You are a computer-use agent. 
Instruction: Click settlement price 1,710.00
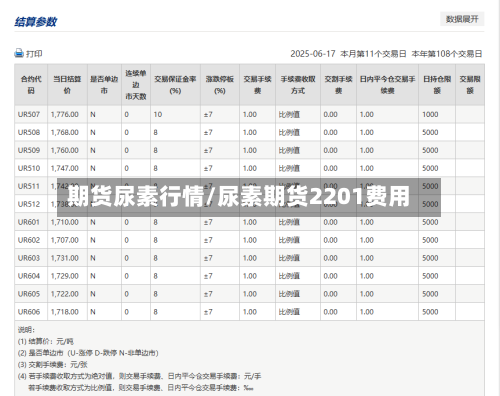pos(65,222)
